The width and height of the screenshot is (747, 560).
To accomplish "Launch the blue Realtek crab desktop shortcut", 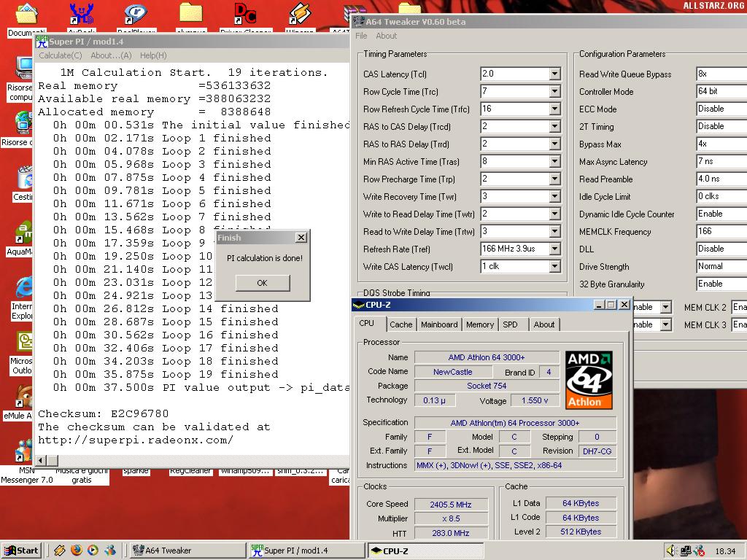I will [x=81, y=13].
